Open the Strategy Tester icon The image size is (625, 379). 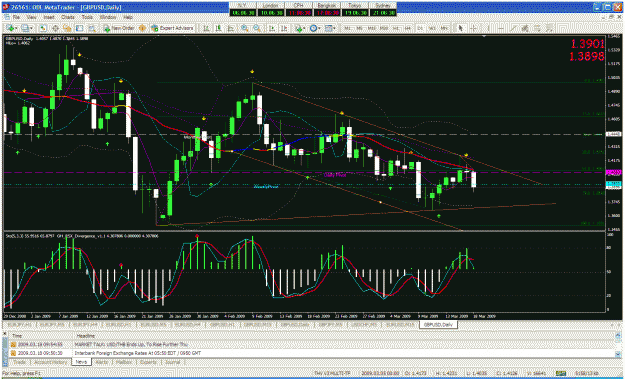point(92,28)
